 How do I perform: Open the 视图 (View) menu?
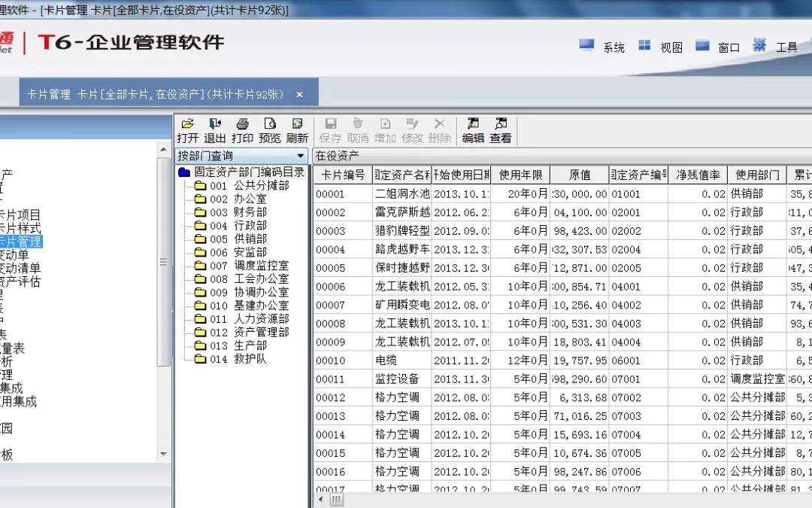(660, 47)
